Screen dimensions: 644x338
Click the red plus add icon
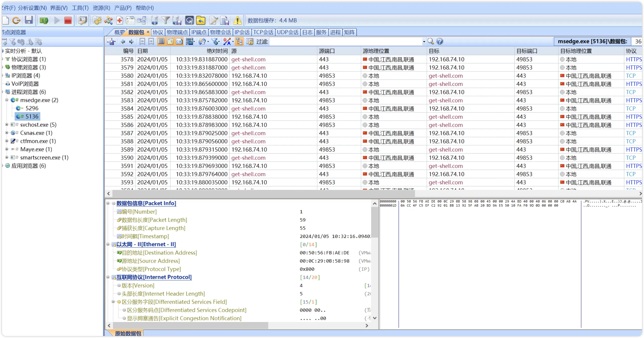119,20
